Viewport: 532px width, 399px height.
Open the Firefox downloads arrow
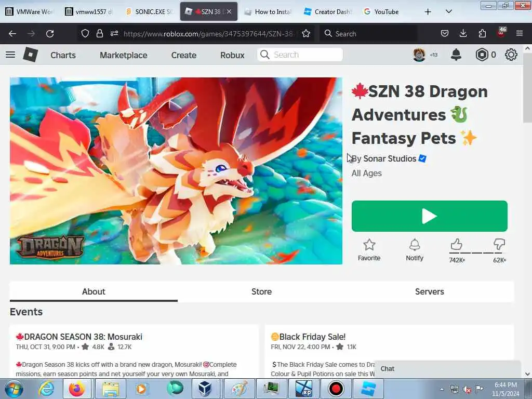463,33
